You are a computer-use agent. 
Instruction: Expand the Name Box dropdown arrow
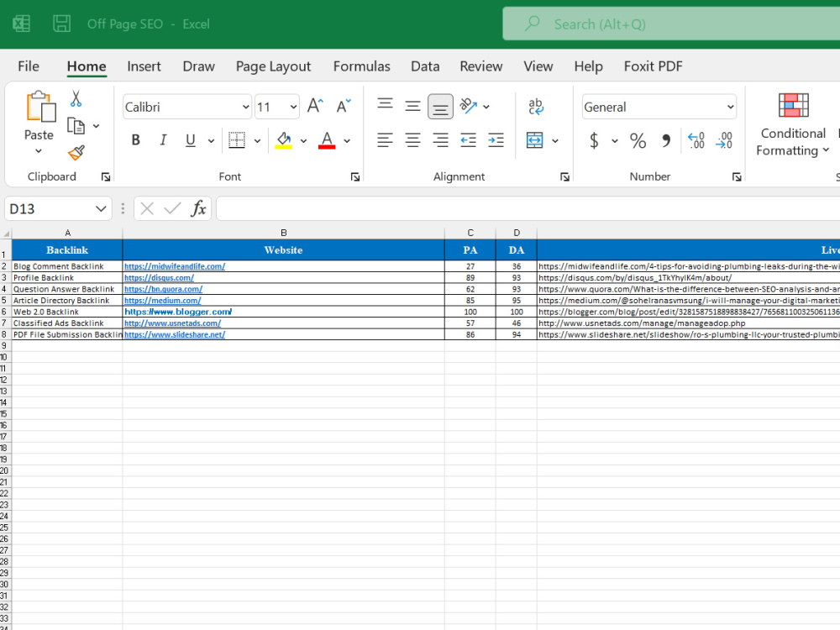click(101, 208)
